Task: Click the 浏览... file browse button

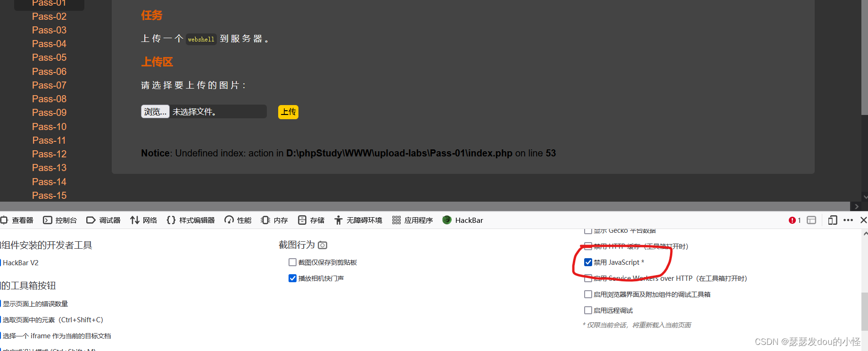Action: click(155, 112)
